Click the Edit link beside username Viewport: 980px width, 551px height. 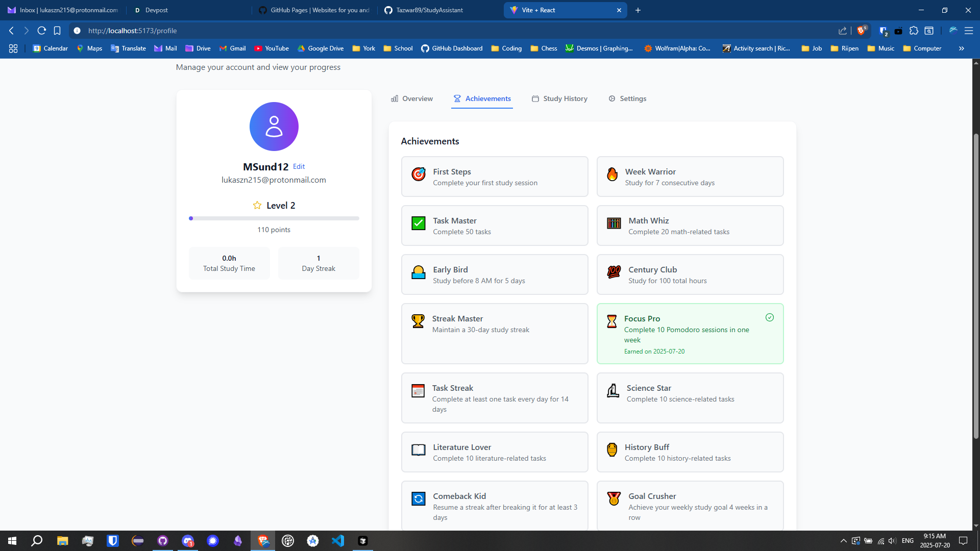click(x=299, y=166)
